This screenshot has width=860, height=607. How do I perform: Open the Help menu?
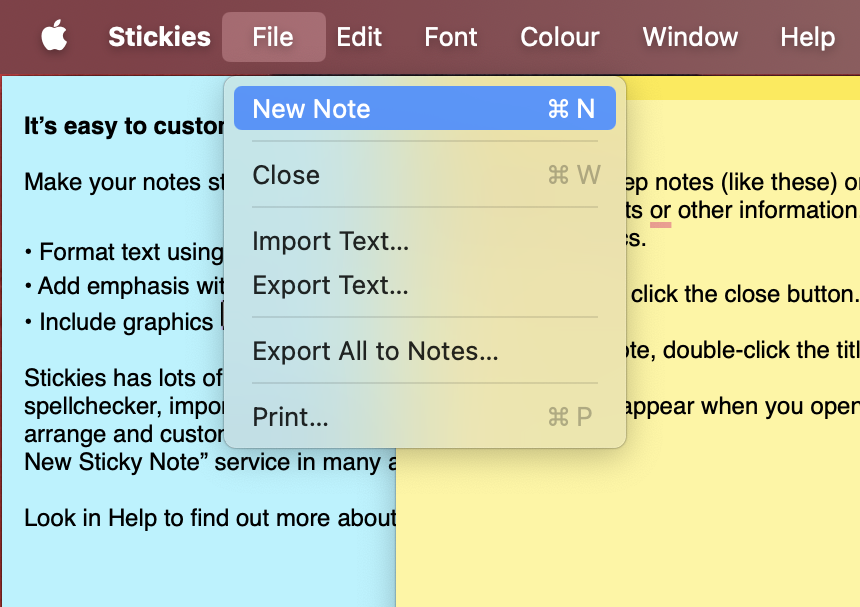tap(807, 37)
